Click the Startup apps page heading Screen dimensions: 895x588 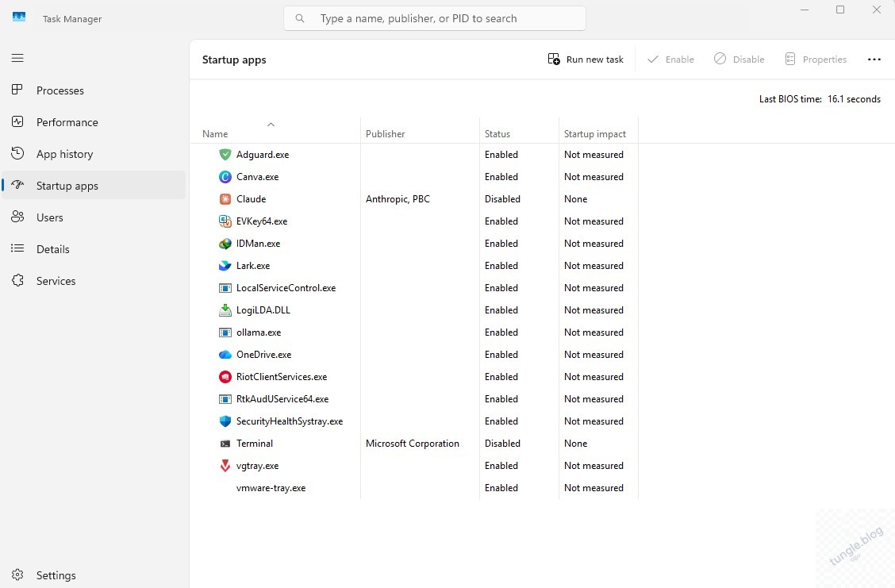[x=234, y=60]
